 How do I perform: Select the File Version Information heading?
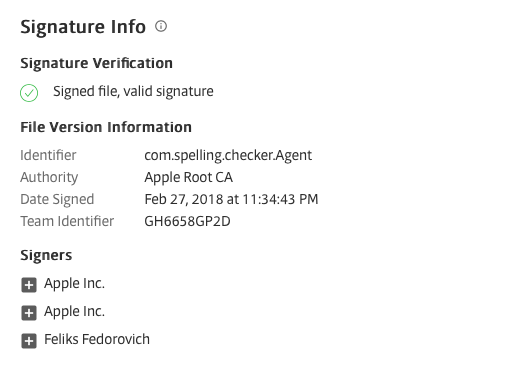point(106,127)
